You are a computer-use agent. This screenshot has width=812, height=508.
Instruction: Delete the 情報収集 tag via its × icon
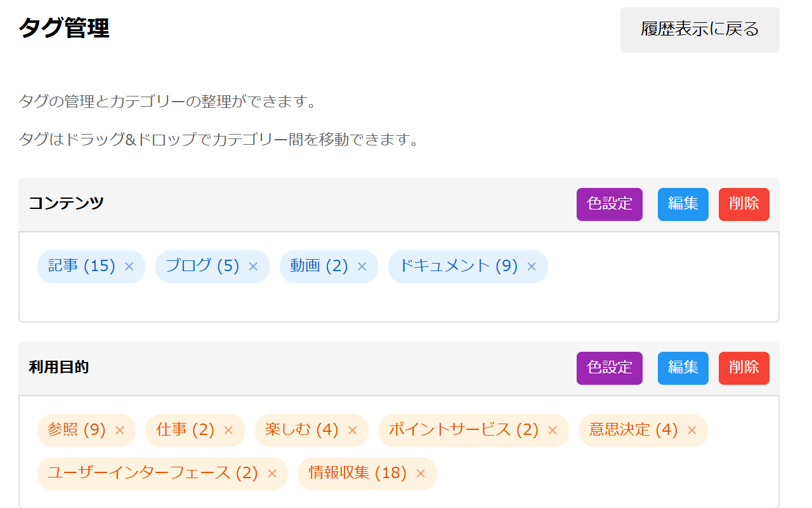pos(421,474)
